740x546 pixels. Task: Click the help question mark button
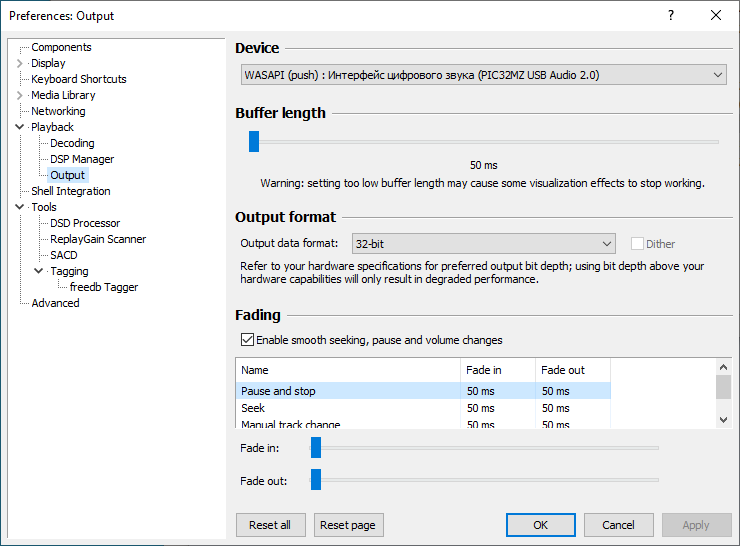pos(670,15)
